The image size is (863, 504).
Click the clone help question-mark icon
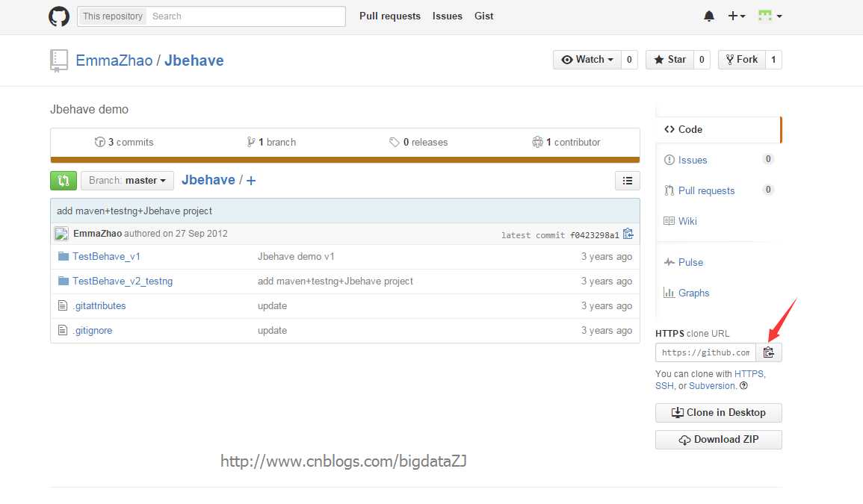click(743, 386)
